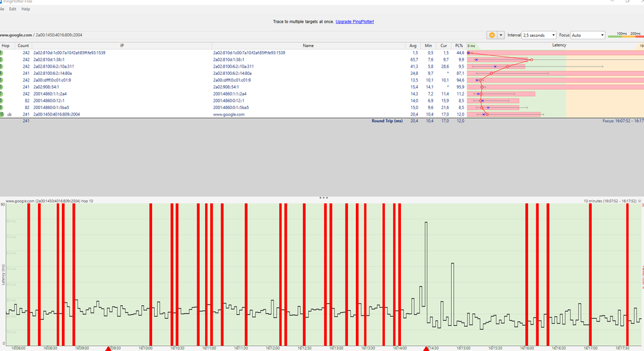Click the Min column header
This screenshot has height=351, width=644.
pos(428,46)
